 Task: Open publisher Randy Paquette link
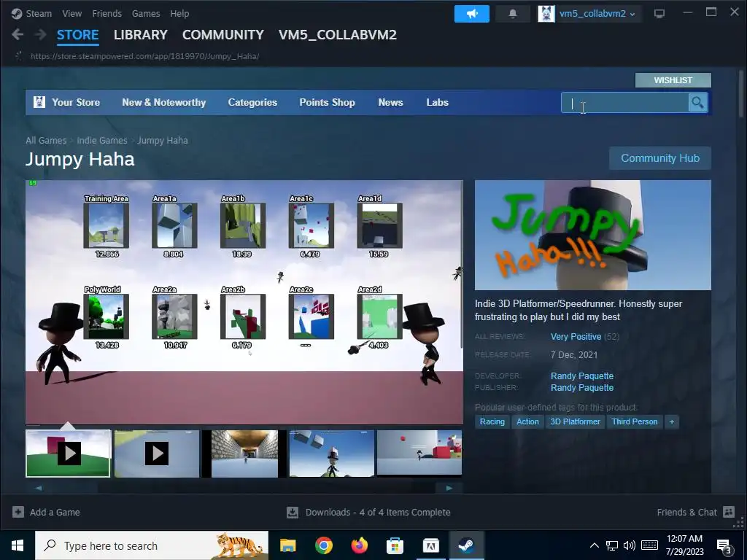coord(581,388)
